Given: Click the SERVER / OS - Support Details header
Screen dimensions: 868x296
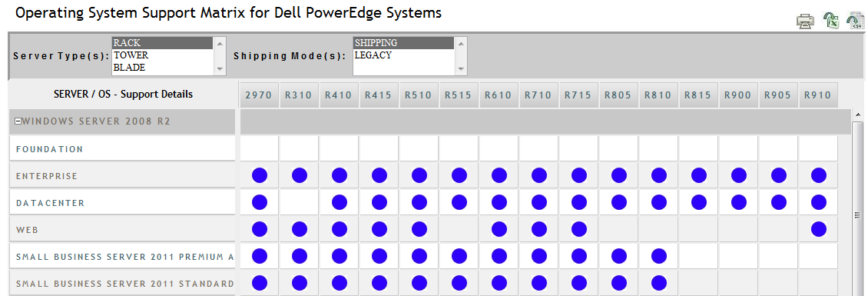Looking at the screenshot, I should [123, 95].
